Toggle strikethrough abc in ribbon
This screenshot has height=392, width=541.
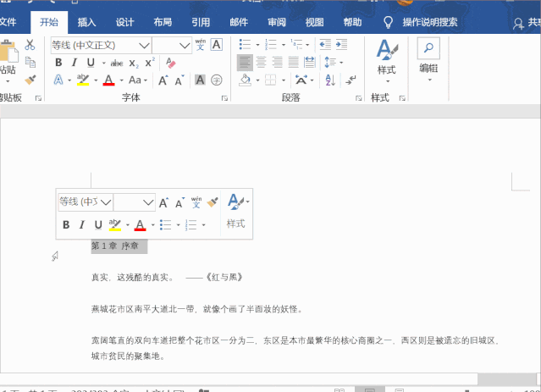(117, 63)
